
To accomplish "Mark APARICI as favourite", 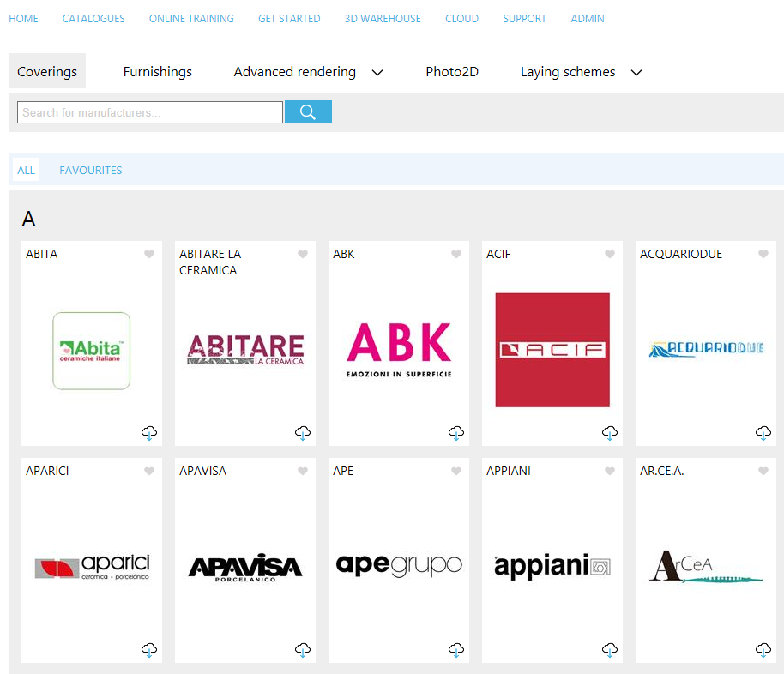I will [149, 471].
